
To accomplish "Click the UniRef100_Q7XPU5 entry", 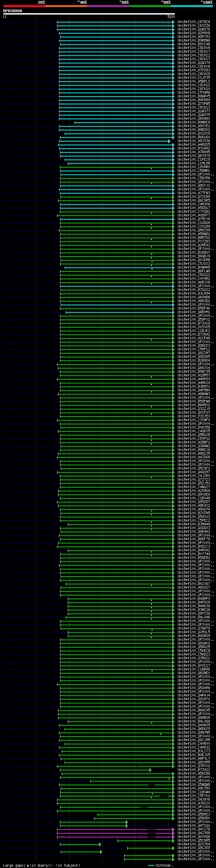I will click(x=194, y=104).
